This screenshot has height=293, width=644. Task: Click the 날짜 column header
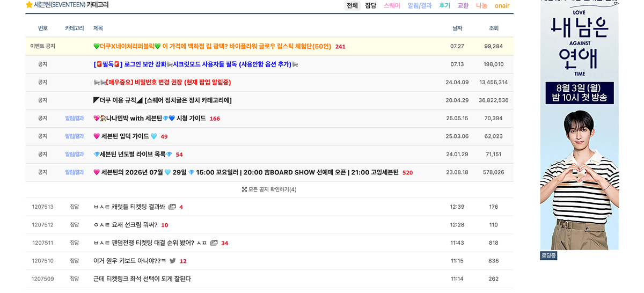coord(457,28)
